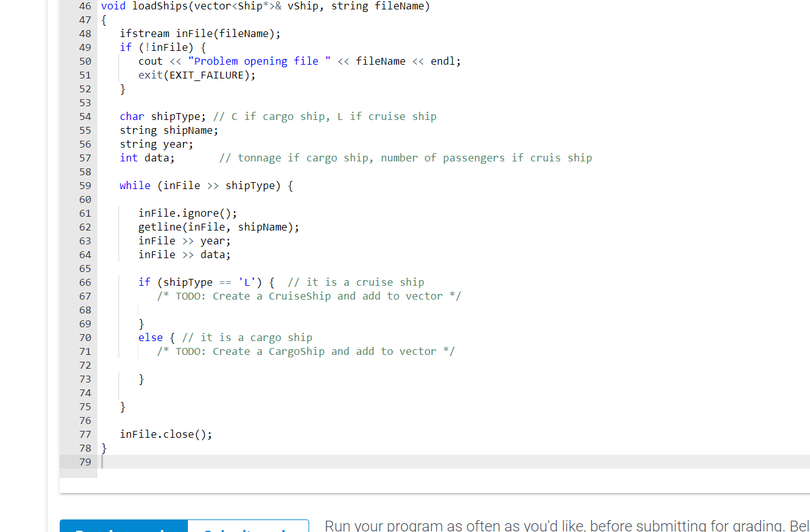
Task: Select the getline call on line 62
Action: pyautogui.click(x=217, y=227)
